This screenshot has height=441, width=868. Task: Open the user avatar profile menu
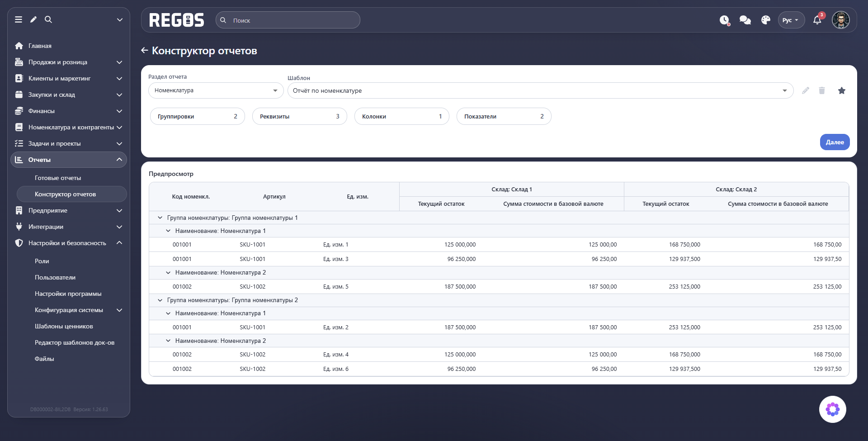841,20
